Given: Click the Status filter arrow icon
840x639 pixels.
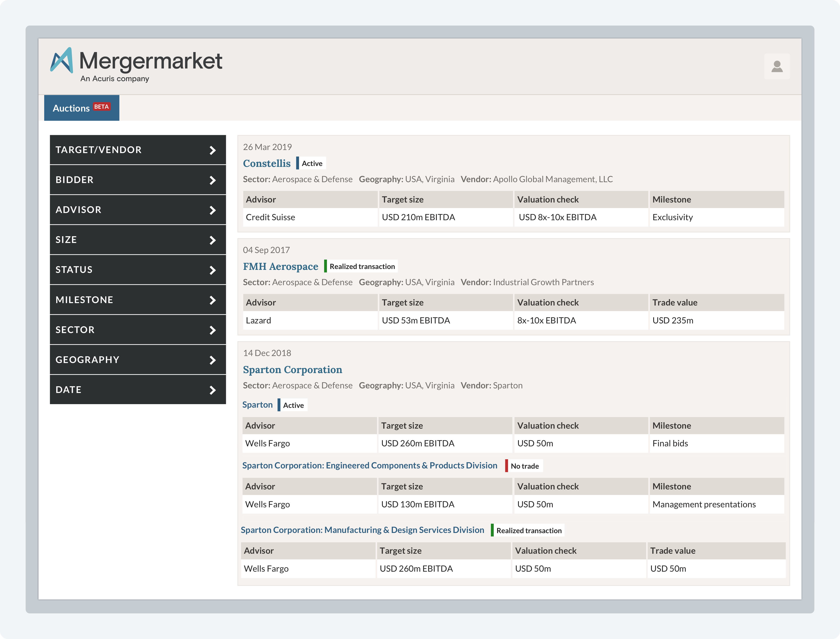Looking at the screenshot, I should click(x=213, y=270).
